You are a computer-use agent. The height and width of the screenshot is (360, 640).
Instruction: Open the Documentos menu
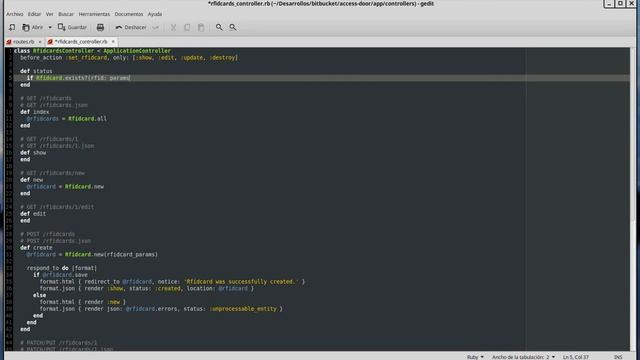coord(129,14)
